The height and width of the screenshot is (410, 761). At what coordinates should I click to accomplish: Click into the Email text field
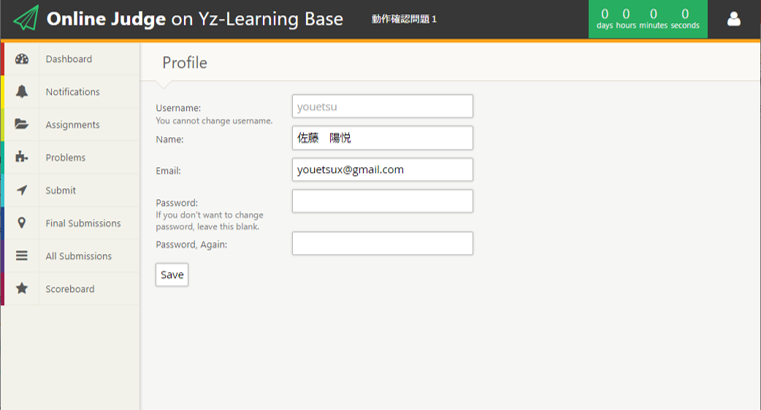382,170
